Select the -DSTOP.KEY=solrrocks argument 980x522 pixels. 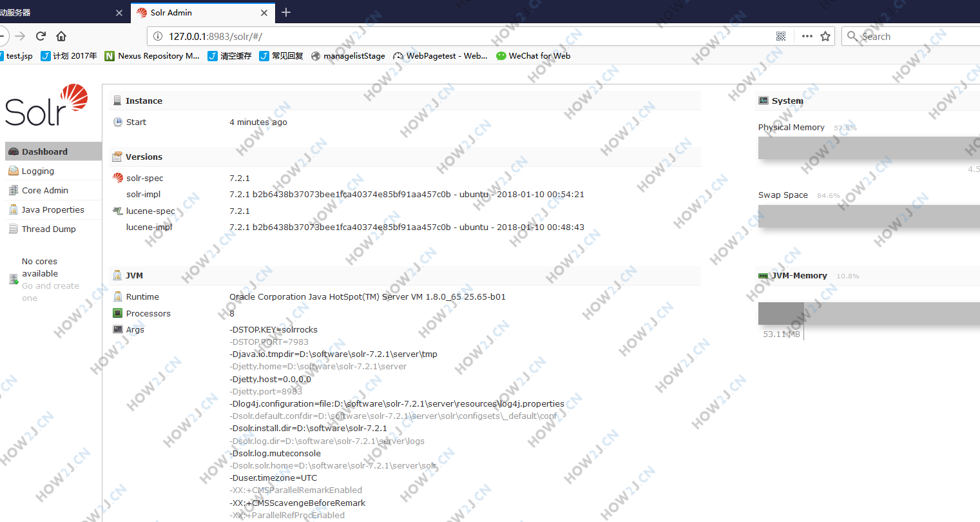(274, 329)
